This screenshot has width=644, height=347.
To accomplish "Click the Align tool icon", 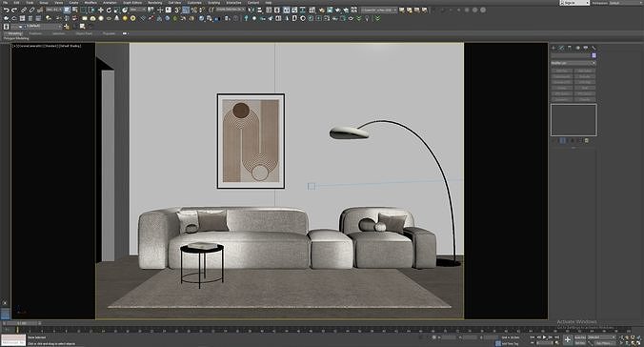I will click(259, 10).
